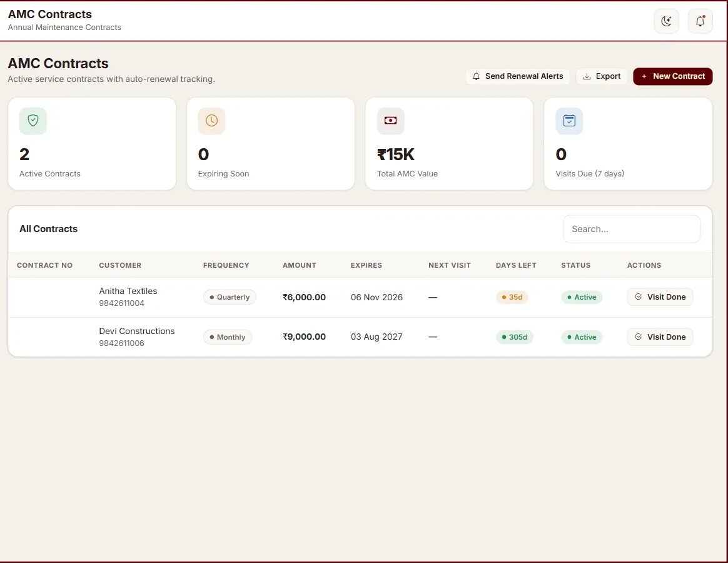Click the Days Left column header
Image resolution: width=728 pixels, height=563 pixels.
pyautogui.click(x=516, y=265)
